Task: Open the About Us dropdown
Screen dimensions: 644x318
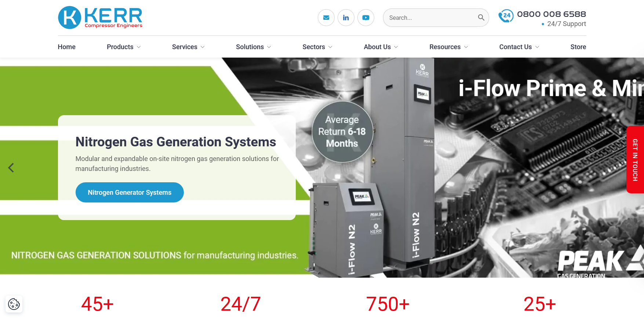Action: pos(381,47)
